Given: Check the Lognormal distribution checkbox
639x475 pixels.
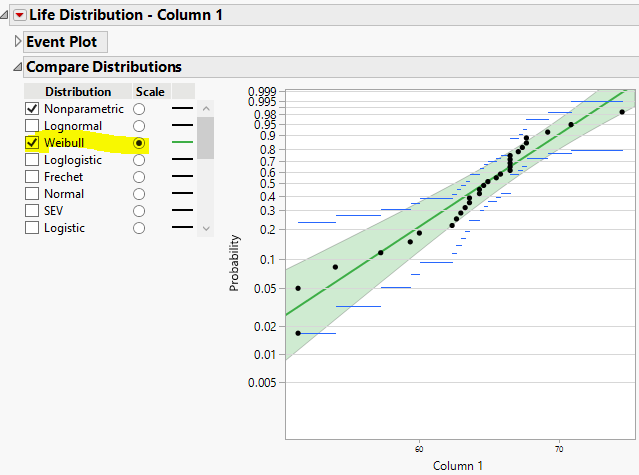Looking at the screenshot, I should click(32, 126).
